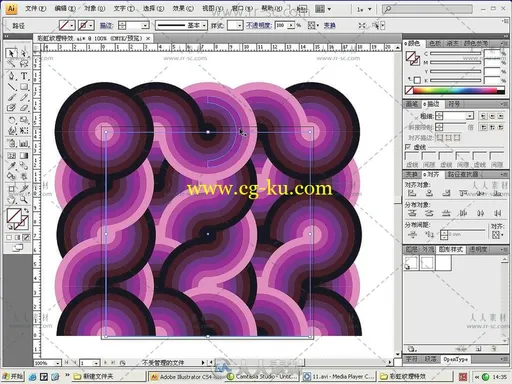This screenshot has height=384, width=512.
Task: Switch to the 路径查找器 panel tab
Action: coord(463,174)
